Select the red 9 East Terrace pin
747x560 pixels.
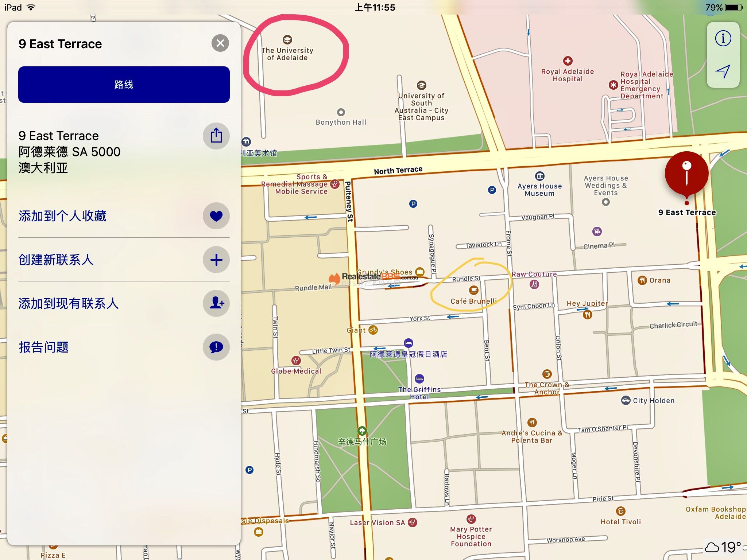tap(686, 174)
